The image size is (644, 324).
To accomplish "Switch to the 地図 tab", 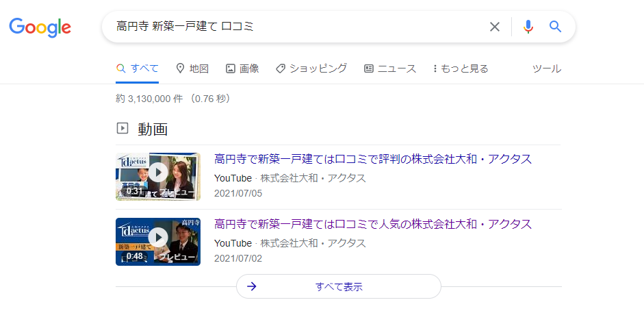I will pos(192,68).
